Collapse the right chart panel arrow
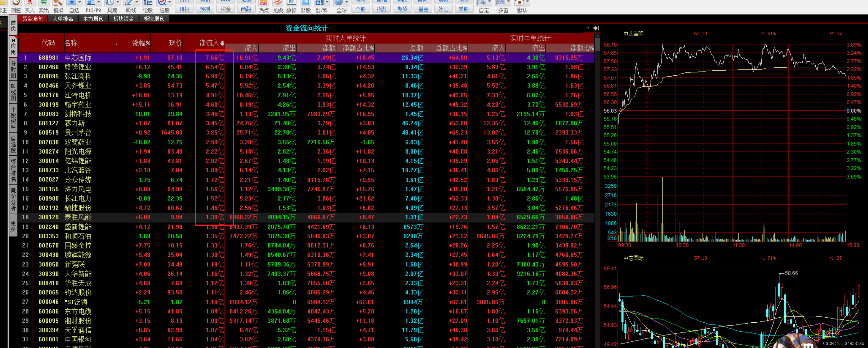The height and width of the screenshot is (348, 868). point(596,28)
